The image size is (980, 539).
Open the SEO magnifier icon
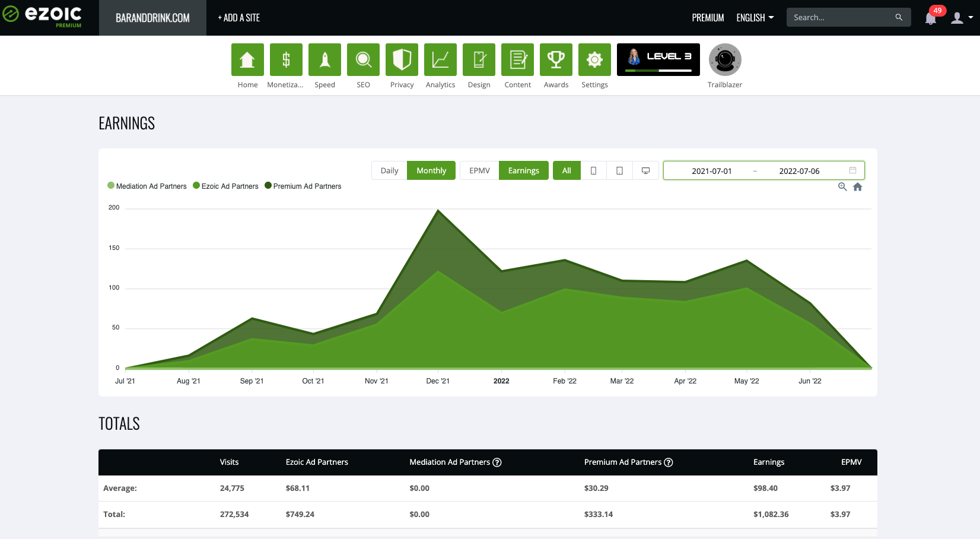pyautogui.click(x=363, y=59)
